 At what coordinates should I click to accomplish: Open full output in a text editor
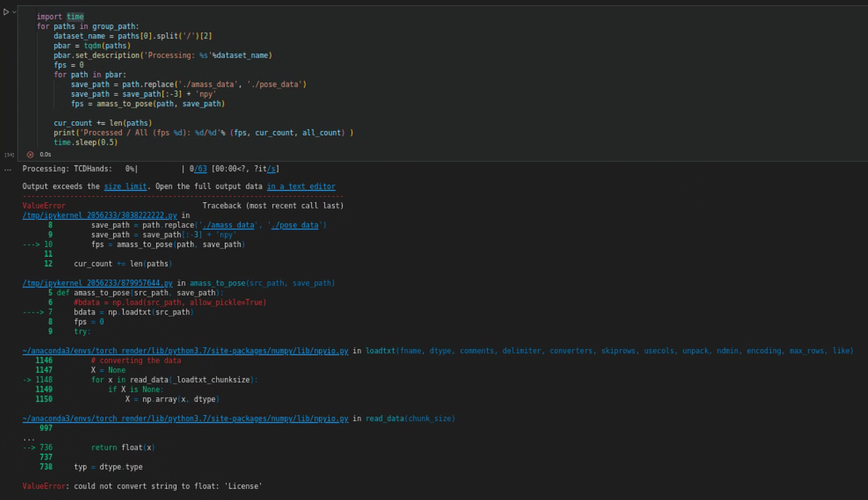click(301, 186)
